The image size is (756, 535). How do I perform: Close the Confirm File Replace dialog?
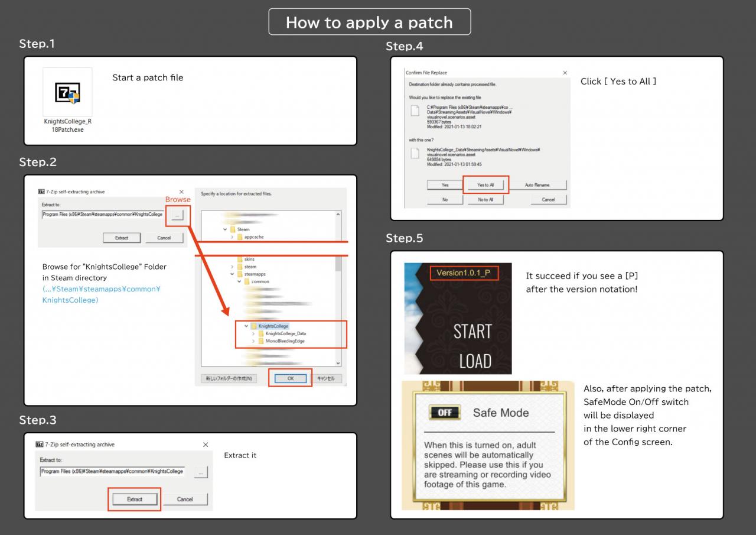click(565, 73)
